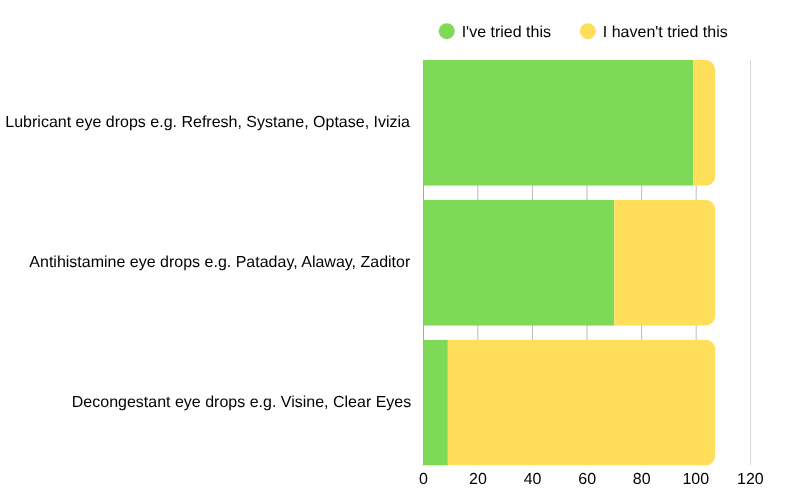Click the Antihistamine eye drops category label
This screenshot has height=500, width=800.
click(x=220, y=262)
